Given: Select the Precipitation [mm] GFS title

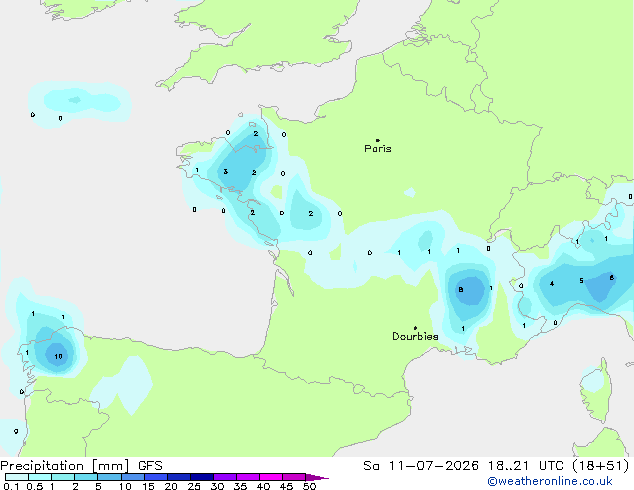Looking at the screenshot, I should (x=81, y=466).
